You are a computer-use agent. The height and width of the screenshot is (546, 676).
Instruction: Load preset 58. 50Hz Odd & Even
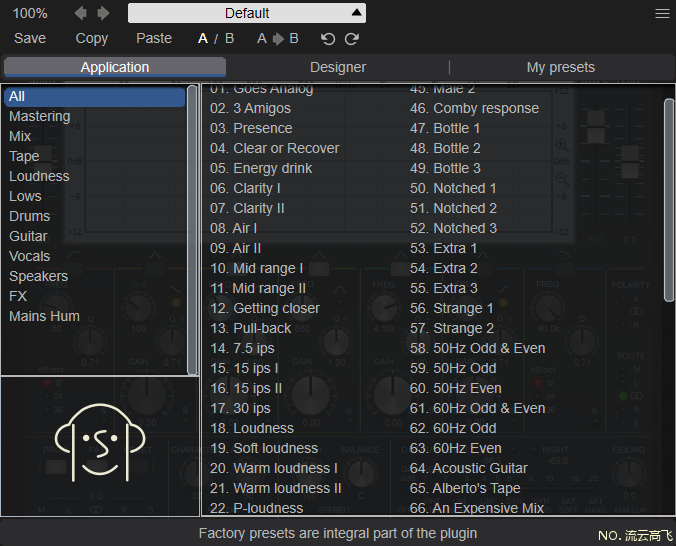pyautogui.click(x=478, y=348)
